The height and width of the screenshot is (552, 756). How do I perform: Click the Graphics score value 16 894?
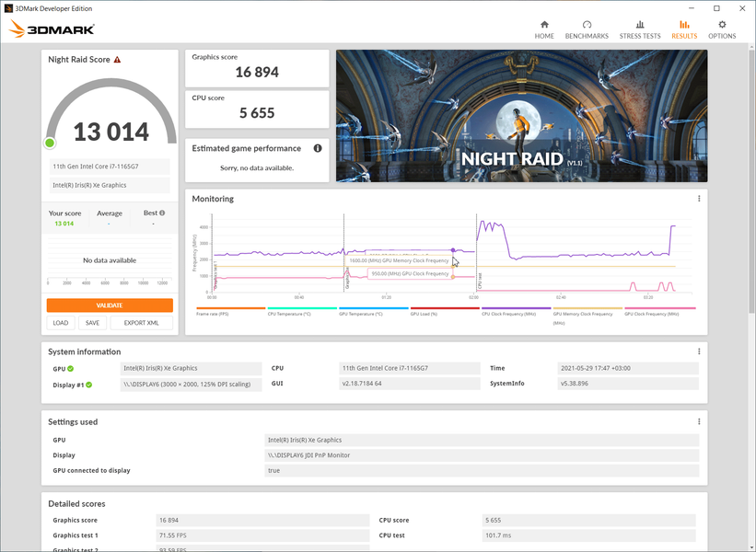pyautogui.click(x=257, y=73)
